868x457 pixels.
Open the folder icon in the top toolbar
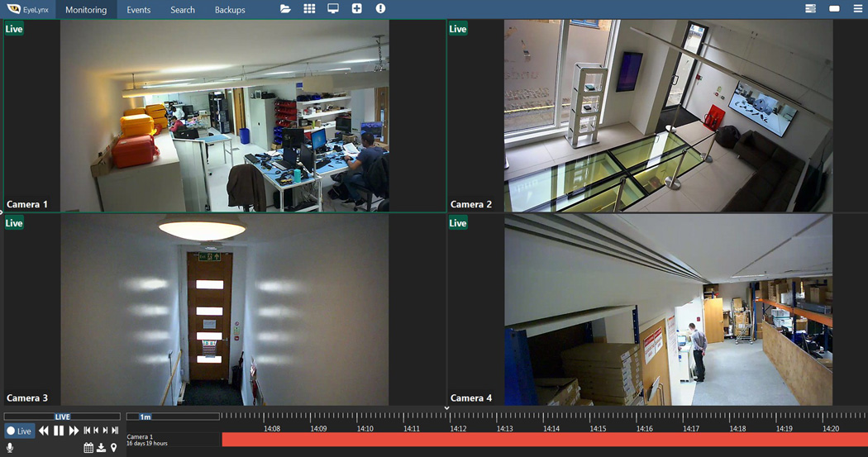coord(285,9)
